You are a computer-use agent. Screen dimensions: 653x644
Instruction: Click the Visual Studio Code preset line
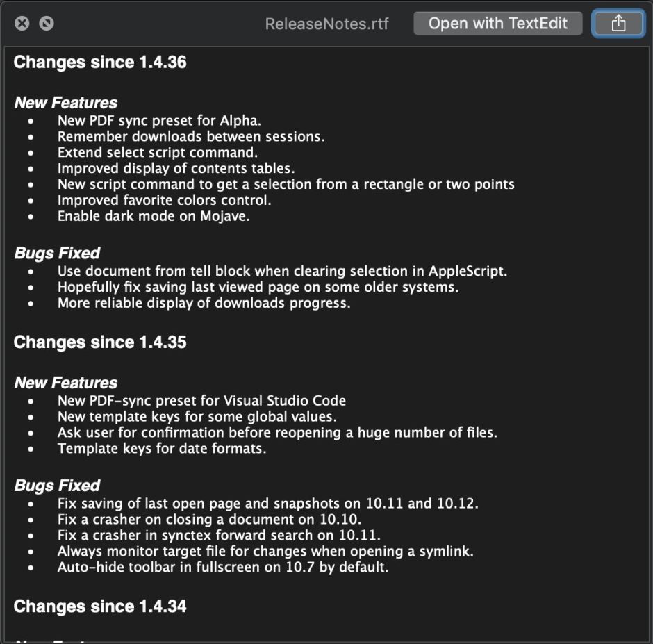pos(201,400)
